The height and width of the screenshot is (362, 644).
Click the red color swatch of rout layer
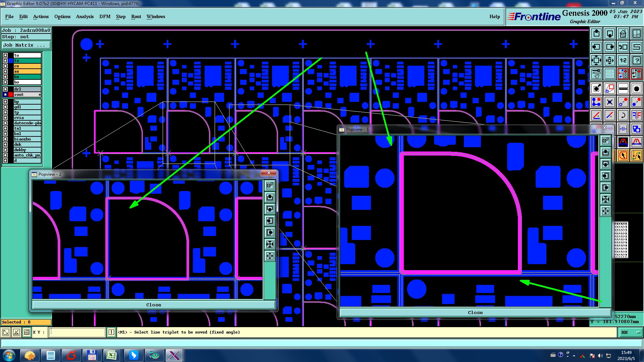click(11, 95)
